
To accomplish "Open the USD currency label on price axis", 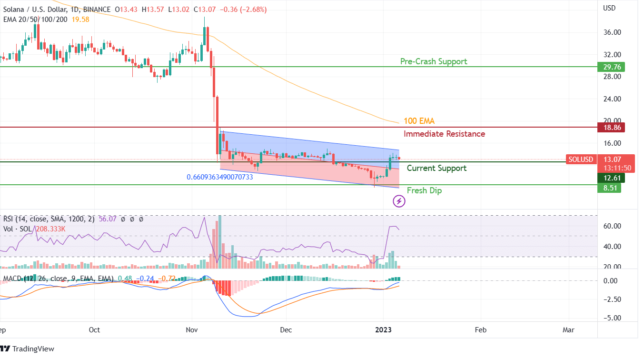I will [610, 8].
